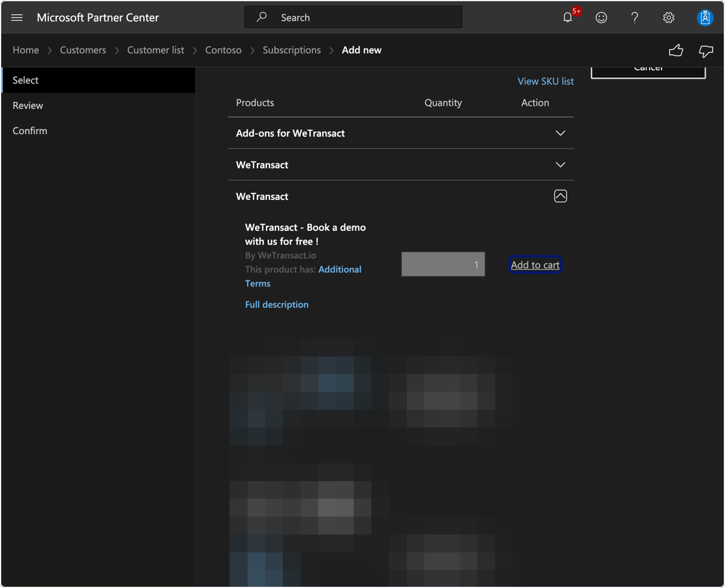Image resolution: width=725 pixels, height=588 pixels.
Task: Go to Customer list breadcrumb
Action: pos(156,50)
